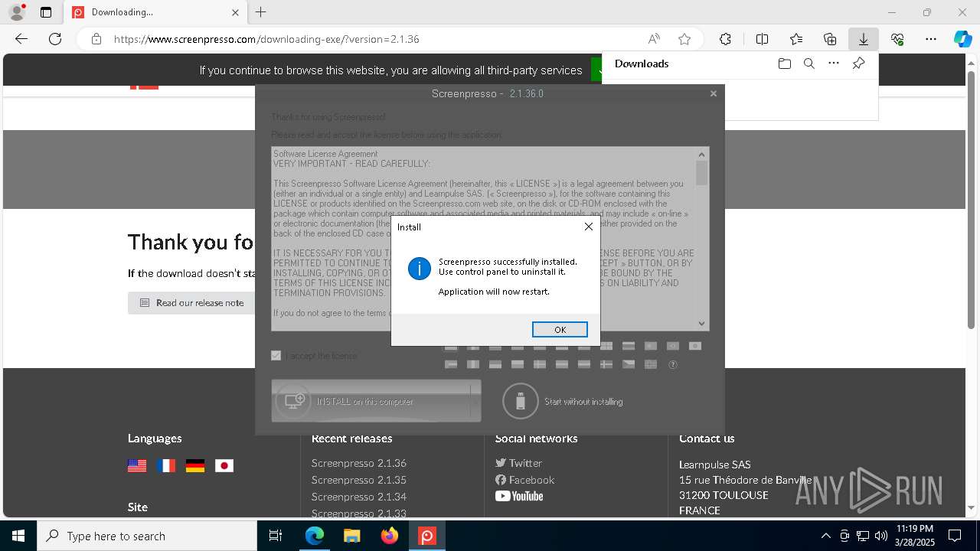Open the tab actions menu
This screenshot has width=980, height=551.
[x=46, y=12]
